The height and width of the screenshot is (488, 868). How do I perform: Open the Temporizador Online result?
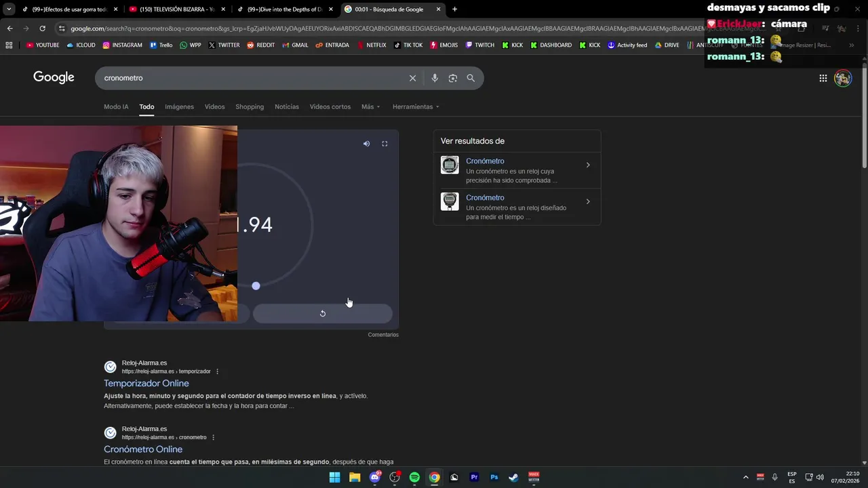click(146, 384)
